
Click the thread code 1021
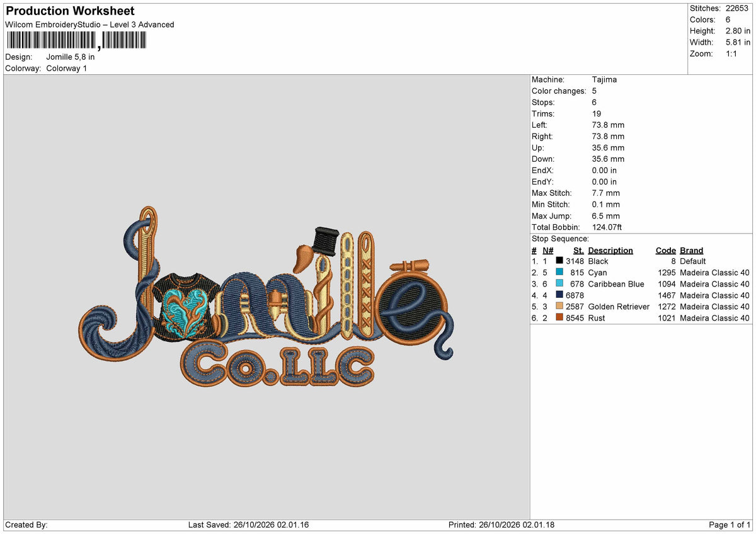666,317
